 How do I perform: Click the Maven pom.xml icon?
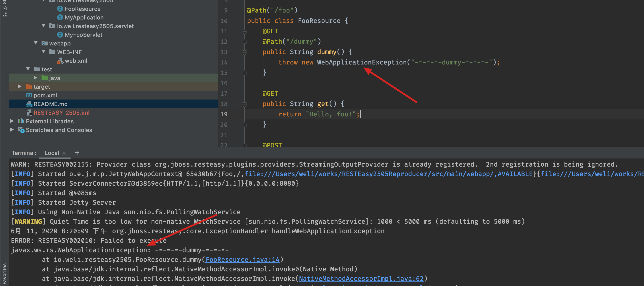point(29,95)
